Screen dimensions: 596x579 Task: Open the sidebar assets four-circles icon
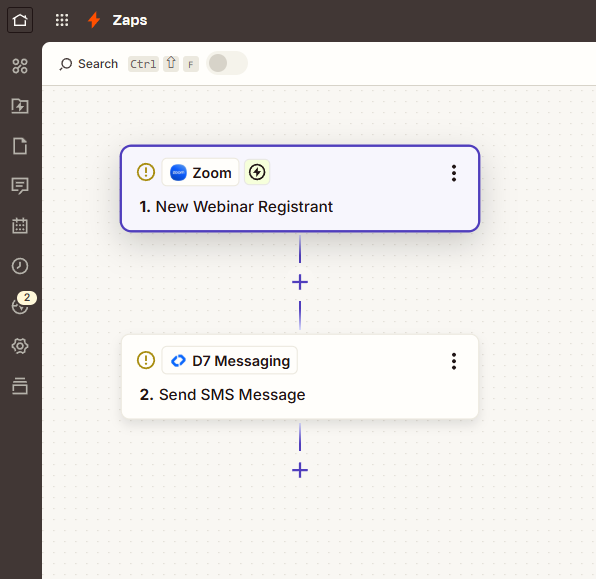20,66
